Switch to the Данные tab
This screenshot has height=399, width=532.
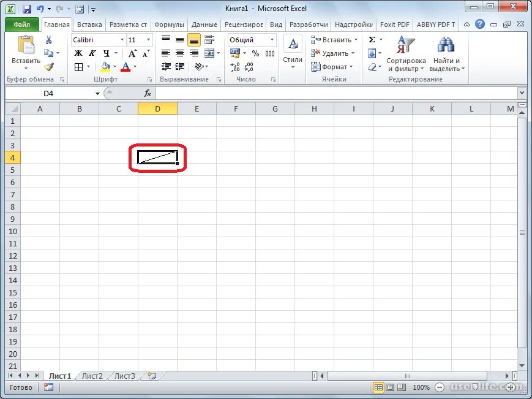(204, 25)
